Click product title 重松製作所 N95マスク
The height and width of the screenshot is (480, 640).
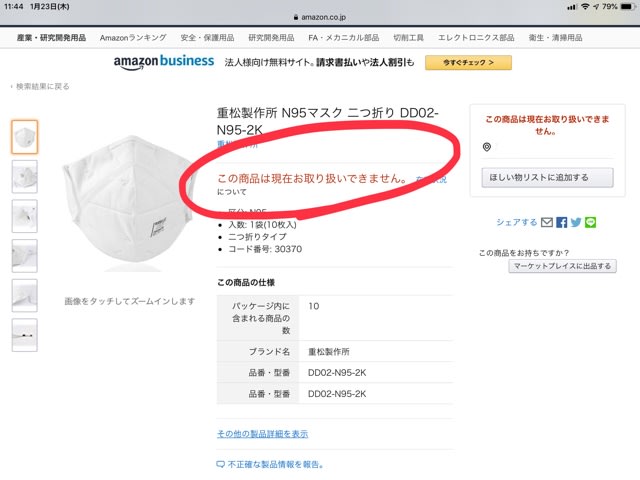(327, 121)
